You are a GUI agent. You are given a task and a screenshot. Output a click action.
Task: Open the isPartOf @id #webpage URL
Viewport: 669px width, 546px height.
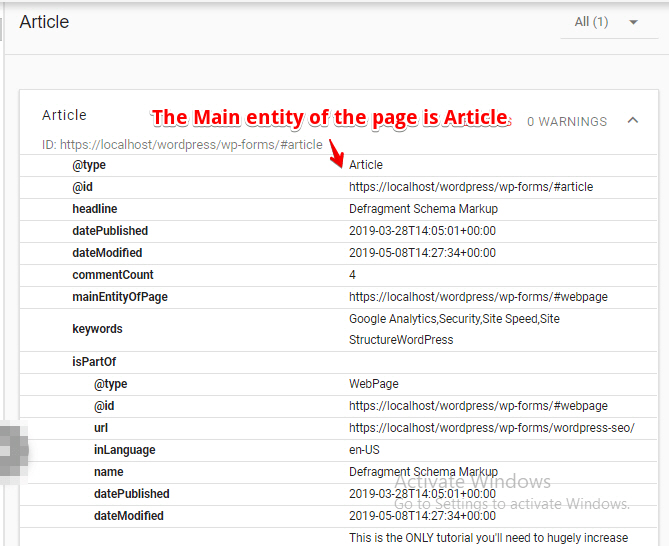478,406
